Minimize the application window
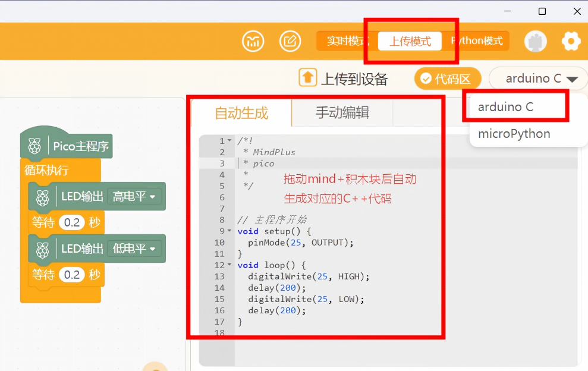This screenshot has height=371, width=588. pos(508,11)
